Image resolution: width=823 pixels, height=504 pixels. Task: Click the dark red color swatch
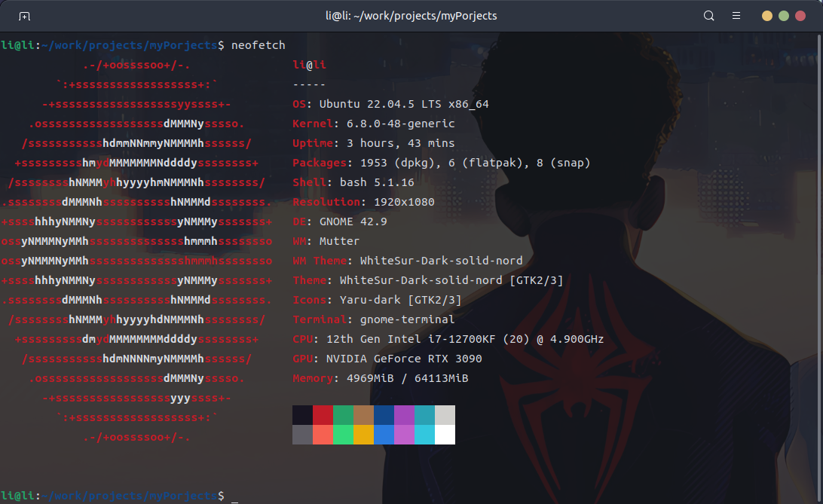click(x=323, y=415)
